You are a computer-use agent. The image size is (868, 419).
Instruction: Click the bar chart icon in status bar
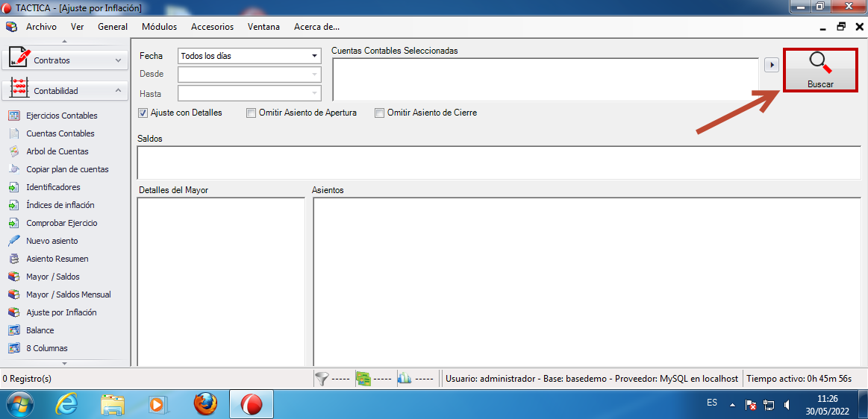(x=405, y=379)
